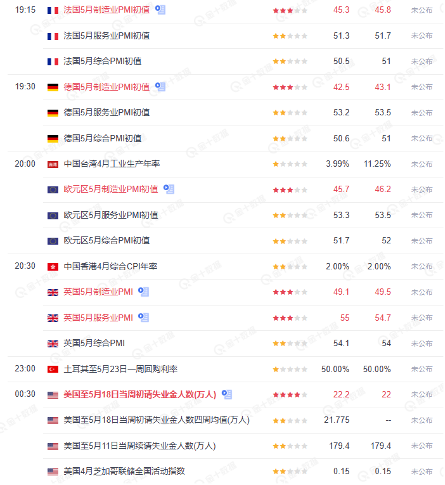This screenshot has height=485, width=445.
Task: Open chart icon beside 英国5月服务业PMI
Action: point(144,317)
